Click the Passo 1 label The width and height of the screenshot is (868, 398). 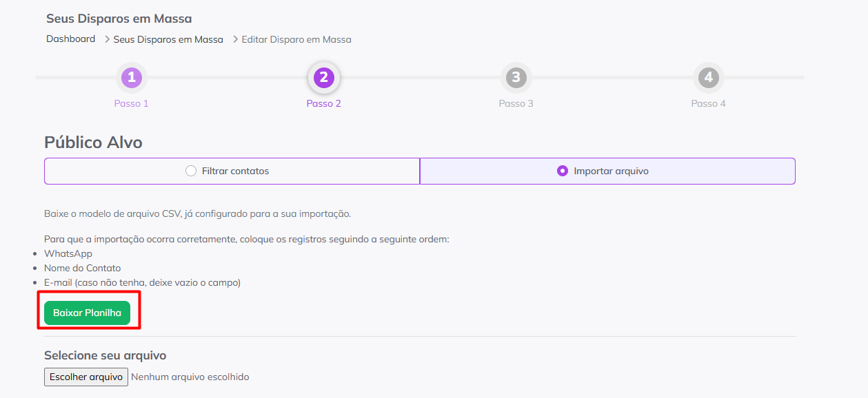[131, 103]
